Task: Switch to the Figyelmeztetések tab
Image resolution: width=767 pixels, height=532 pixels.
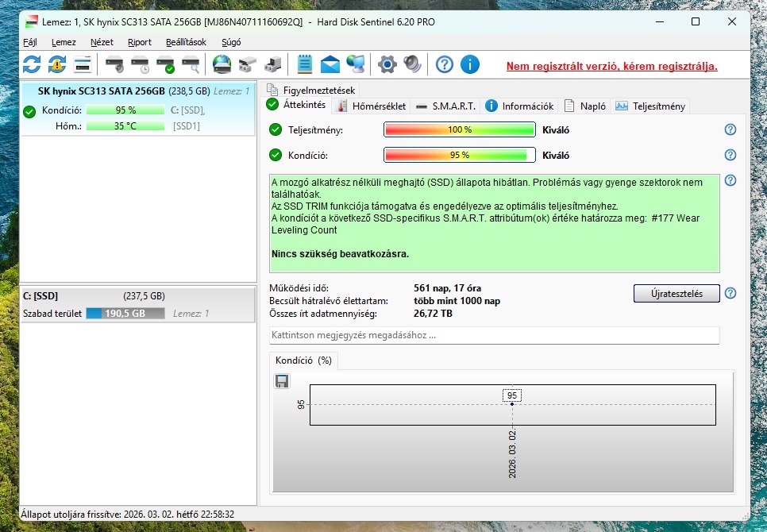Action: [311, 90]
